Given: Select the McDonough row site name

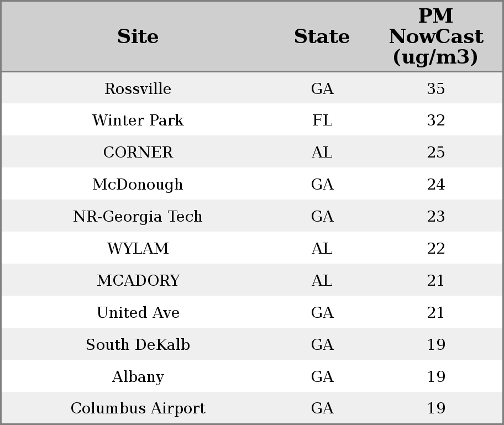Looking at the screenshot, I should pyautogui.click(x=138, y=185).
